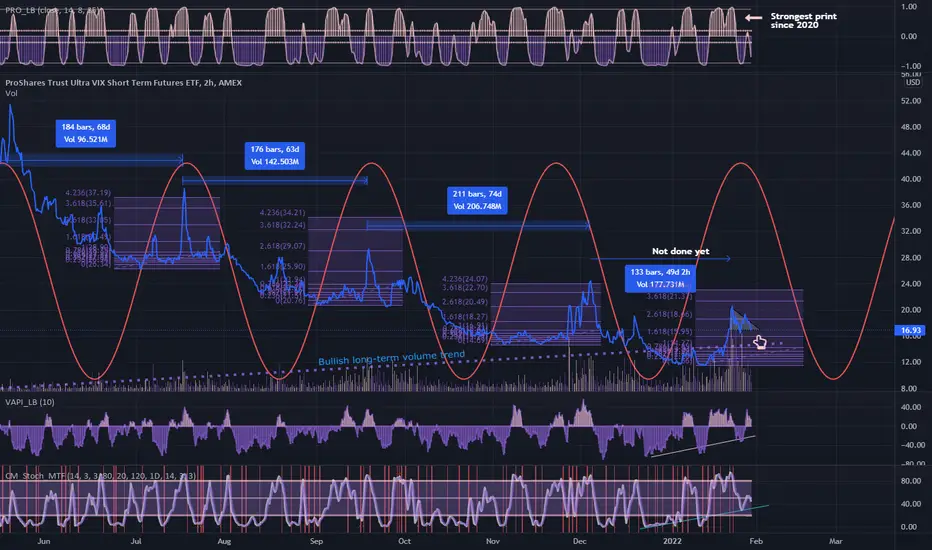932x550 pixels.
Task: Select the '176 bars, 63d' range label
Action: point(275,155)
